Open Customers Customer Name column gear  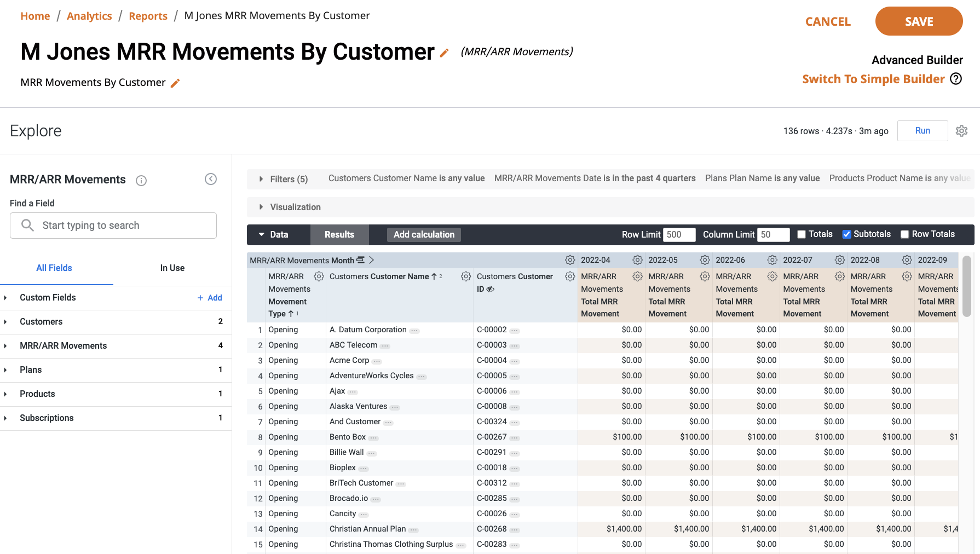(466, 276)
